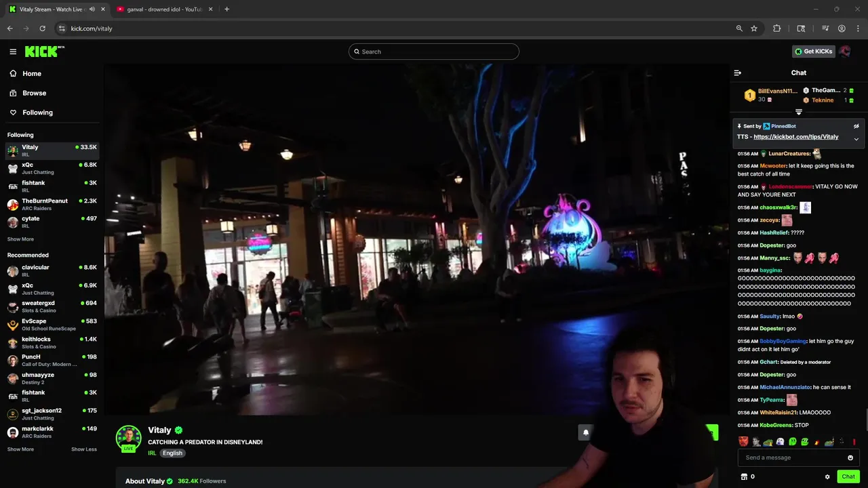868x488 pixels.
Task: Click Vitaly's live avatar below video
Action: pyautogui.click(x=128, y=439)
